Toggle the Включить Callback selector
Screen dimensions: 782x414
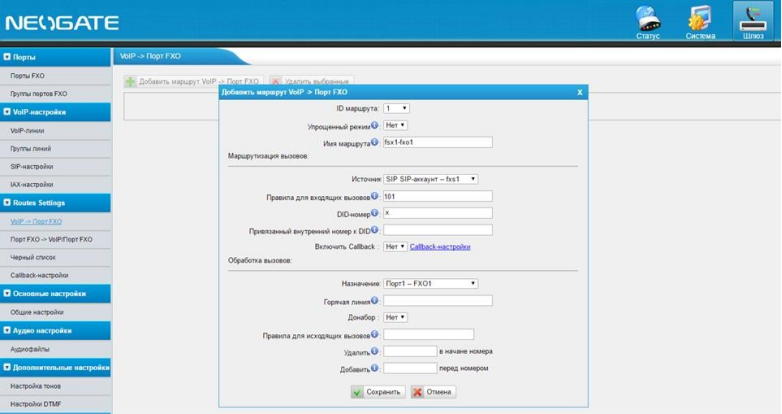[395, 246]
